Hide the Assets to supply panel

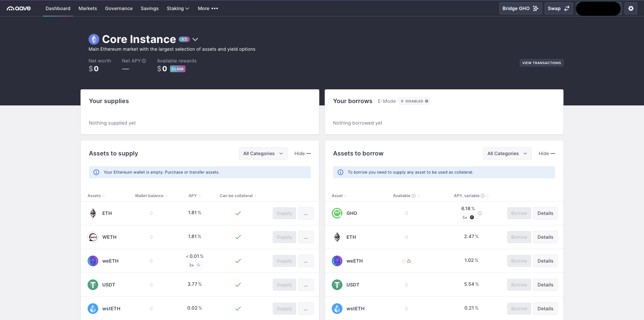pos(303,153)
